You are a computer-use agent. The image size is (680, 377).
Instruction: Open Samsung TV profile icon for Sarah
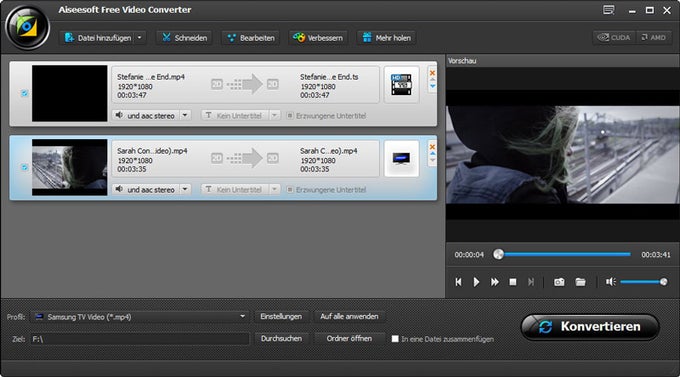(x=401, y=158)
